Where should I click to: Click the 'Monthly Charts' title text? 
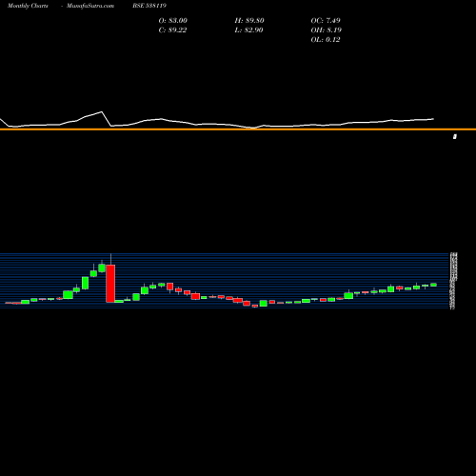coord(28,6)
